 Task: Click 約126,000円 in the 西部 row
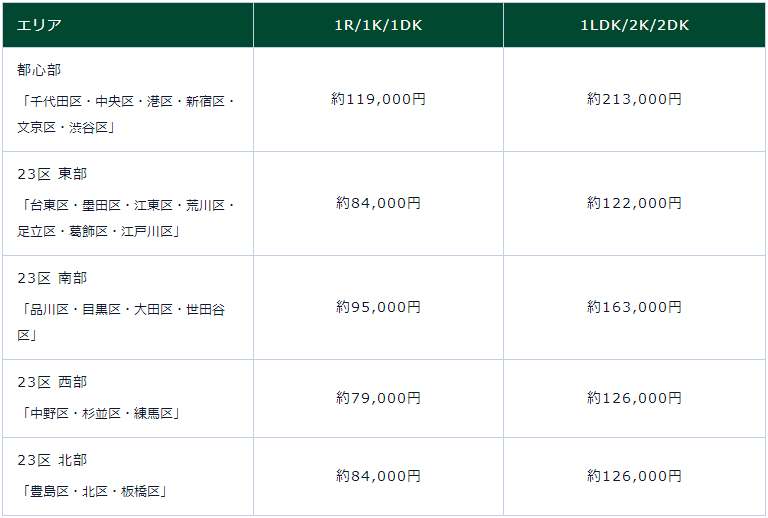634,398
